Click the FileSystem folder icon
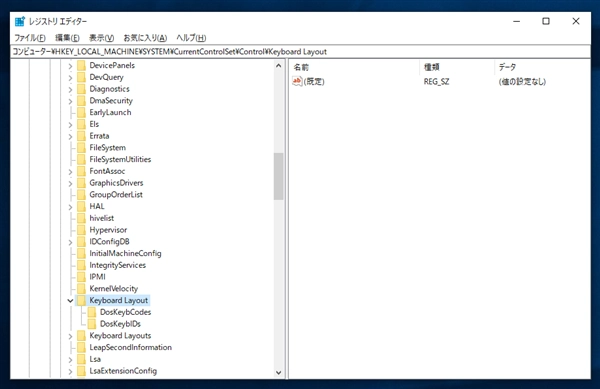Image resolution: width=600 pixels, height=389 pixels. pyautogui.click(x=81, y=148)
